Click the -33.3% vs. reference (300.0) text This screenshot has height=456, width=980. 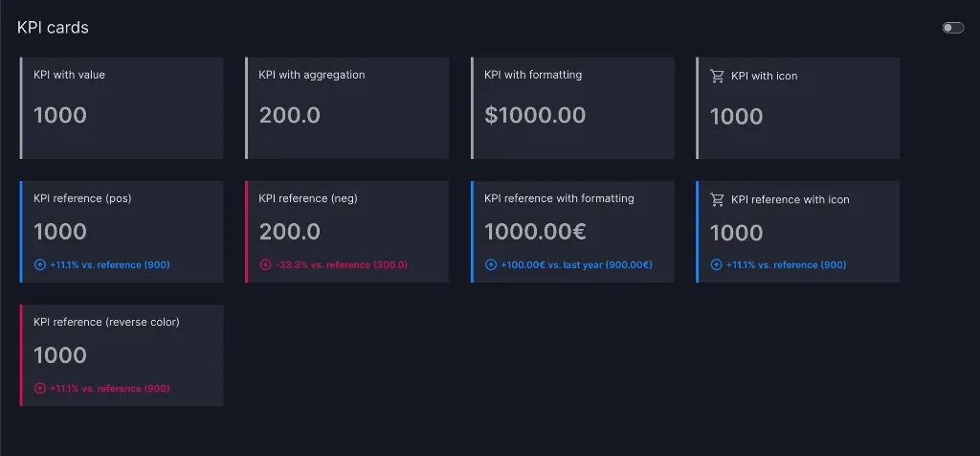(x=342, y=264)
